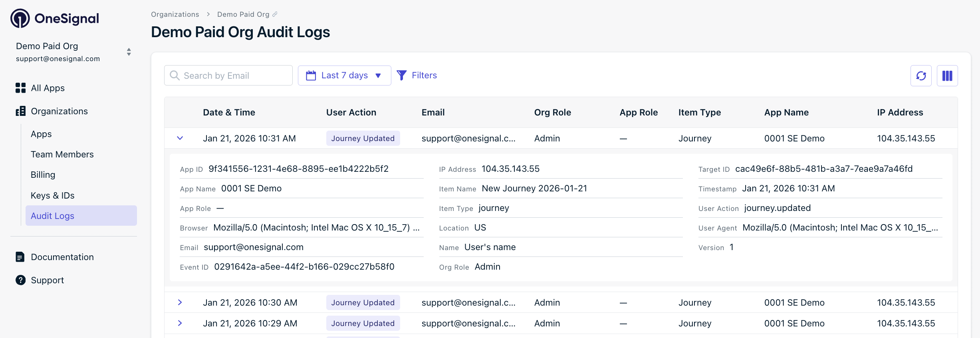Click the All Apps grid icon
Viewport: 980px width, 338px height.
click(x=20, y=88)
